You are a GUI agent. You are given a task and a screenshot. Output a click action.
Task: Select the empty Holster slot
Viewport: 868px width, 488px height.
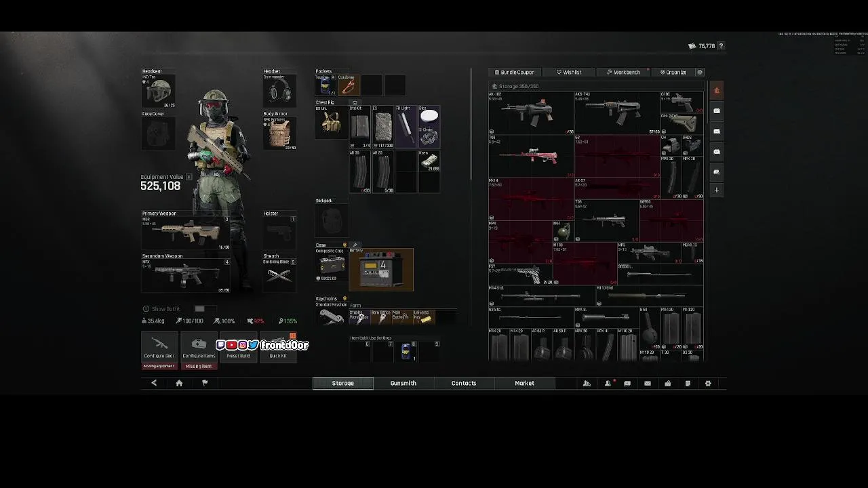click(x=279, y=233)
